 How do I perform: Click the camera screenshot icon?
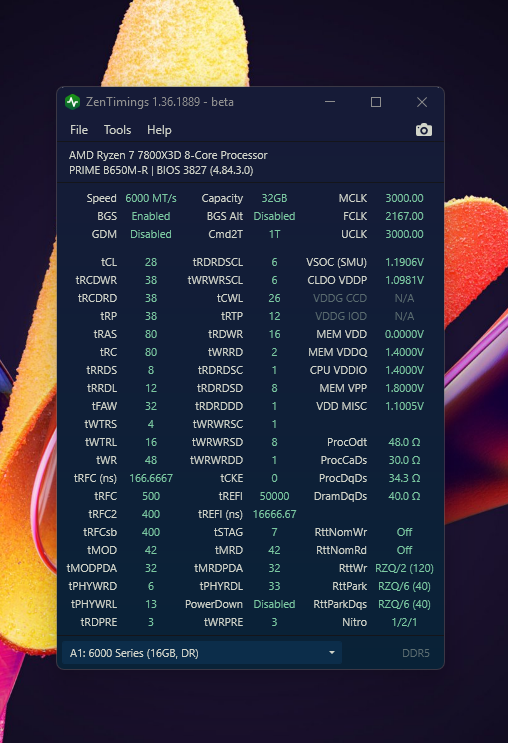(424, 130)
